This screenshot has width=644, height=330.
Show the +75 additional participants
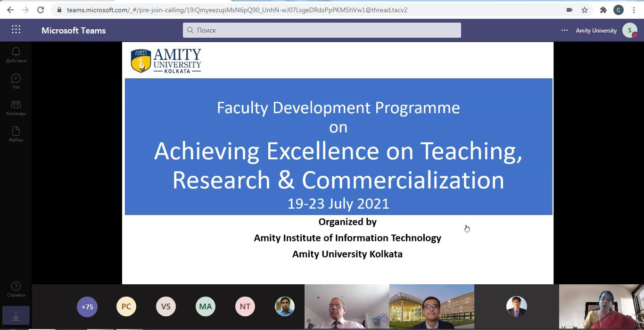[87, 306]
